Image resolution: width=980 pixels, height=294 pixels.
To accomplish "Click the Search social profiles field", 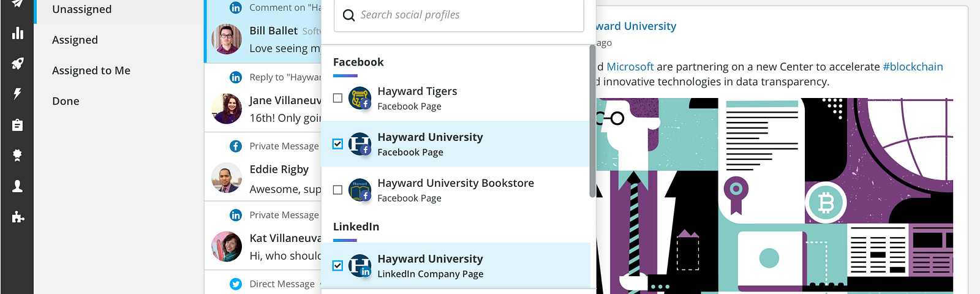I will (x=459, y=15).
